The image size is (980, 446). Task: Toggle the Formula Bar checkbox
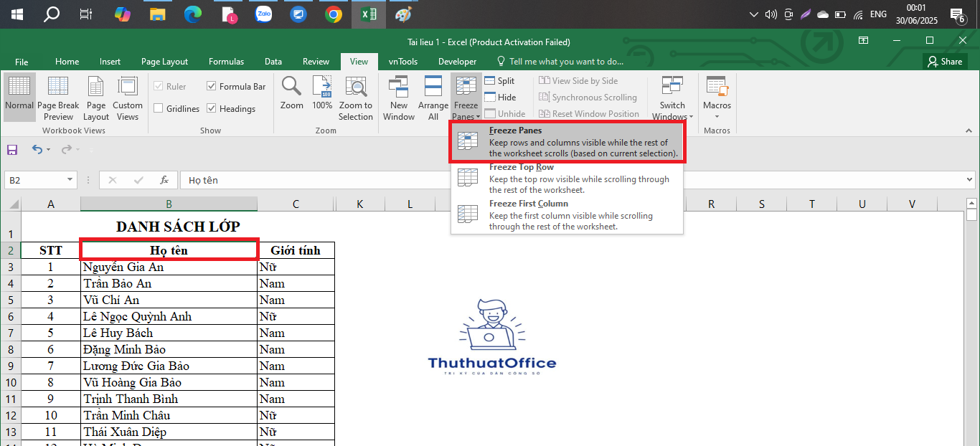point(236,86)
